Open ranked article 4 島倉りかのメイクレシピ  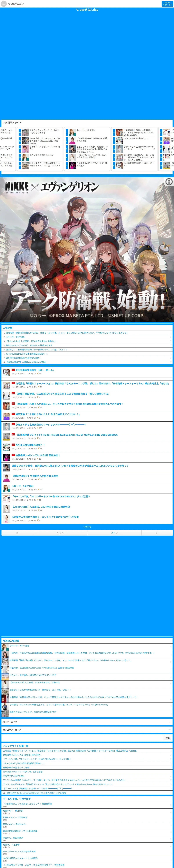(87, 345)
